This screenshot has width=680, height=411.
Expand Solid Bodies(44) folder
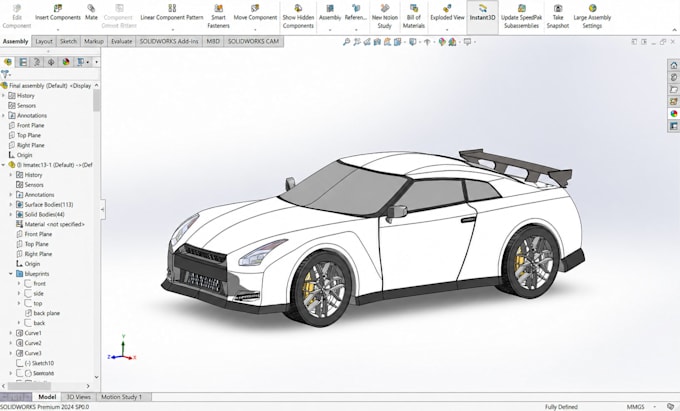(11, 214)
